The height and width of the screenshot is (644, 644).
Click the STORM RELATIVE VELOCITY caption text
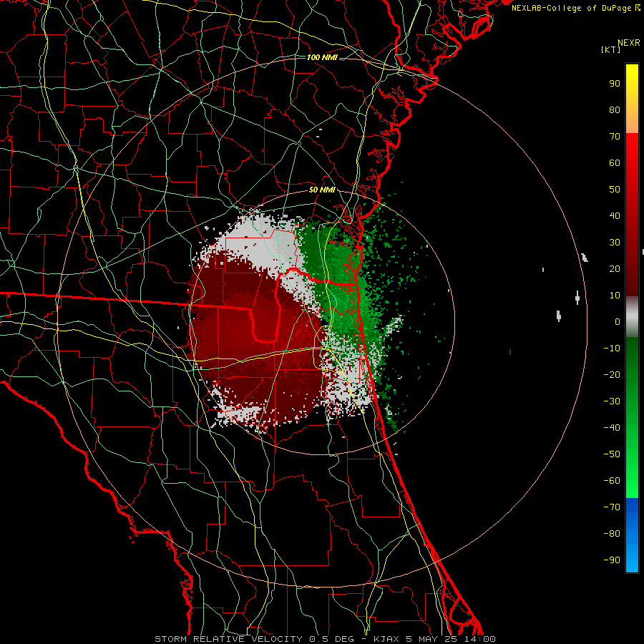click(x=228, y=639)
